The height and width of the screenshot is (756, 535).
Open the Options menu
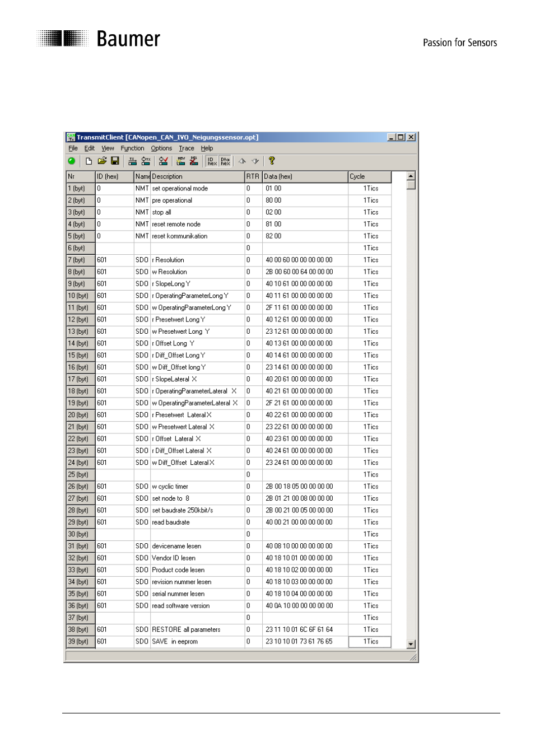pos(161,148)
